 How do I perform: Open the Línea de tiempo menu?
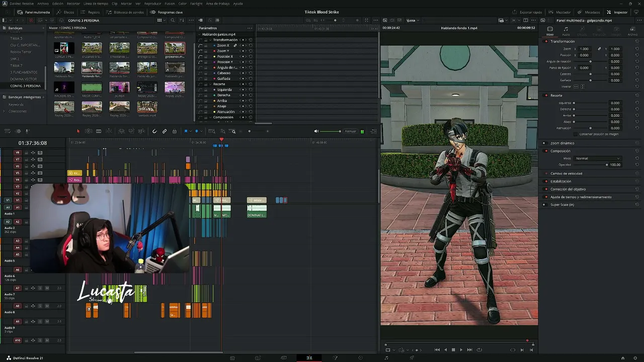tap(96, 4)
